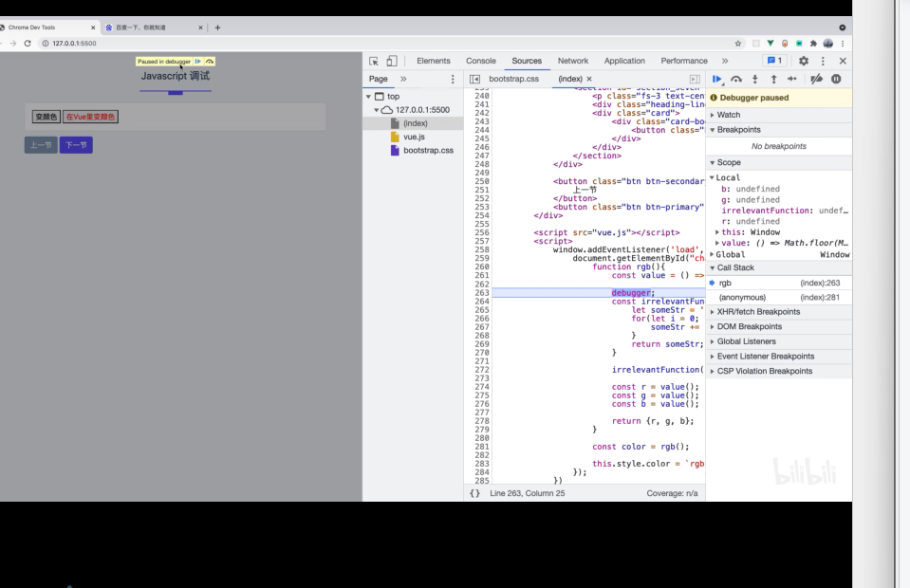The width and height of the screenshot is (910, 588).
Task: Expand the this: Window entry
Action: [717, 232]
